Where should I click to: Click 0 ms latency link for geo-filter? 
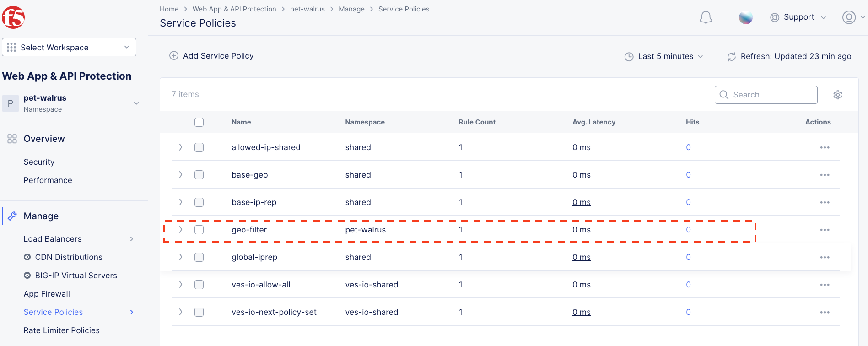click(x=581, y=230)
